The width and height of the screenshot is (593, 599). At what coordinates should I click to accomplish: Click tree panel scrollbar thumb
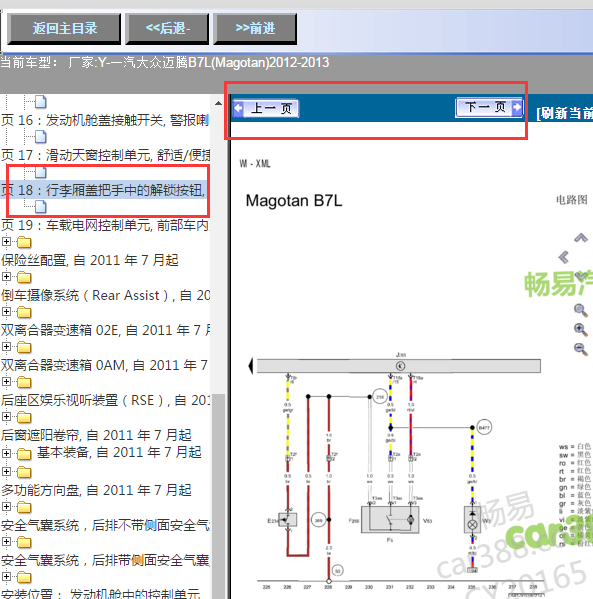pyautogui.click(x=218, y=496)
